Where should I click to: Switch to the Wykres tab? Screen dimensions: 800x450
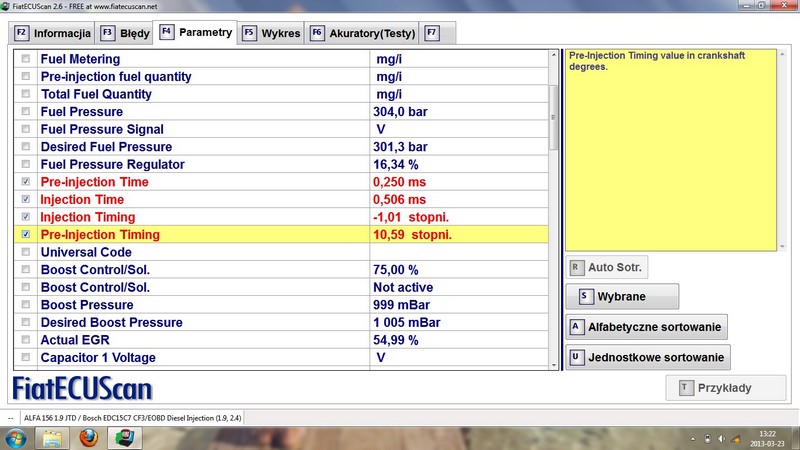click(270, 33)
